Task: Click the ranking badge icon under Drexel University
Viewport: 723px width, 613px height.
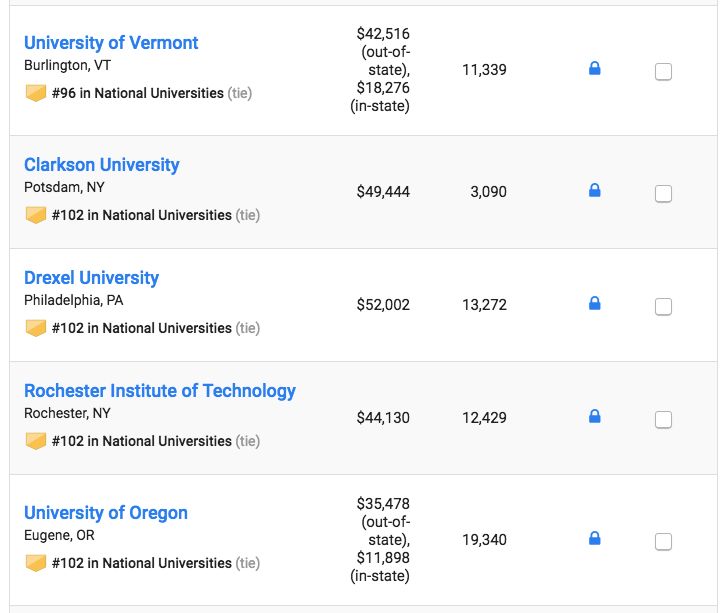Action: 36,328
